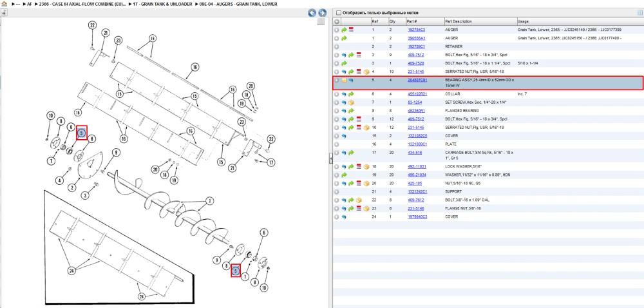Viewport: 644px width, 308px height.
Task: Click the green arrow icon in the COLLAR row
Action: click(x=351, y=94)
